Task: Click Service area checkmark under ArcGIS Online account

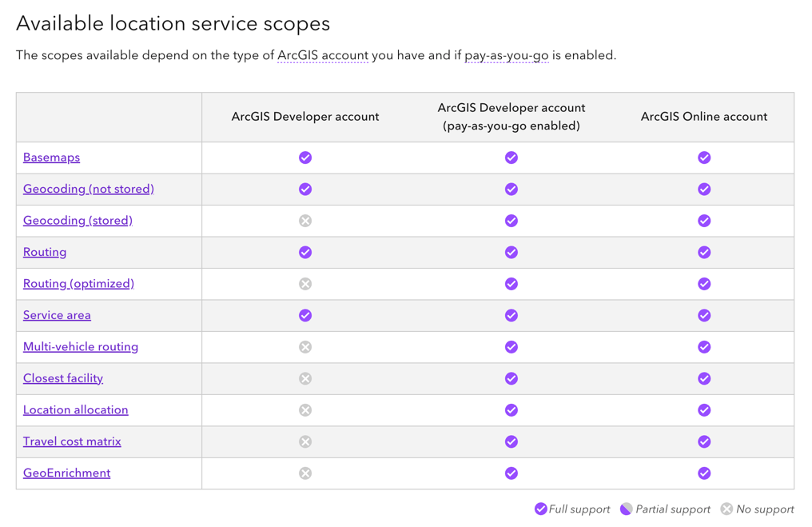Action: tap(704, 316)
